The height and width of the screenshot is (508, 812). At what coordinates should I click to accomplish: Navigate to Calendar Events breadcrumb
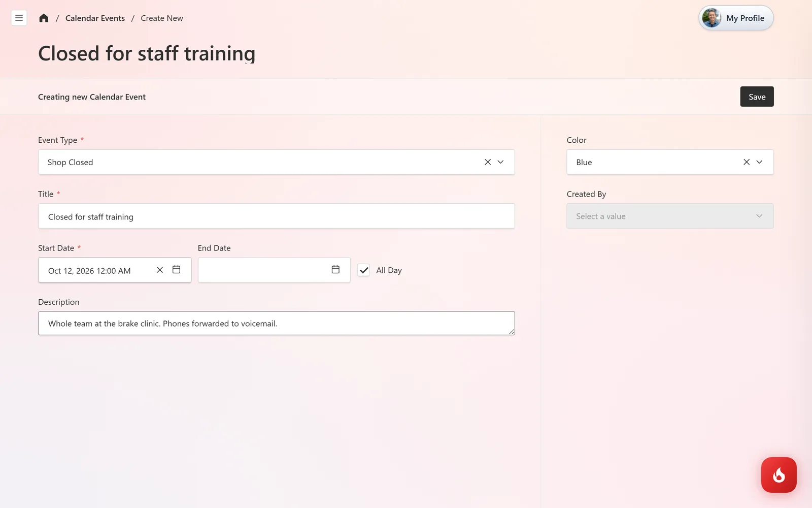tap(95, 18)
